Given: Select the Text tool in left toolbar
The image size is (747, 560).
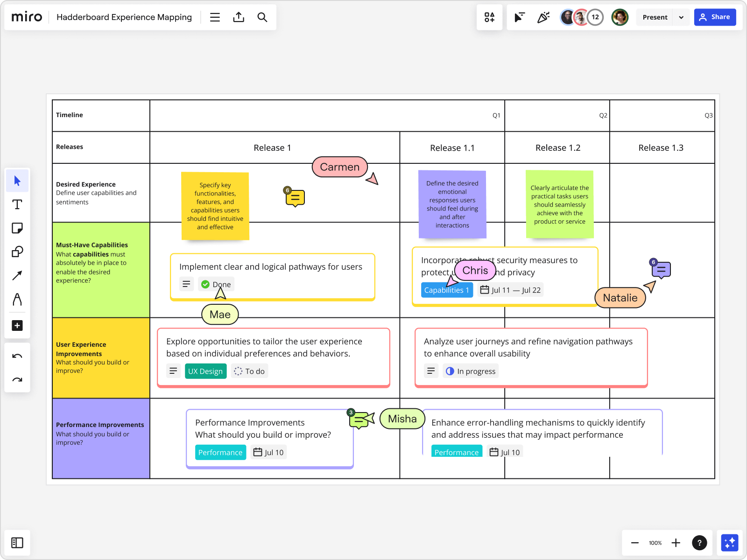Looking at the screenshot, I should point(17,204).
